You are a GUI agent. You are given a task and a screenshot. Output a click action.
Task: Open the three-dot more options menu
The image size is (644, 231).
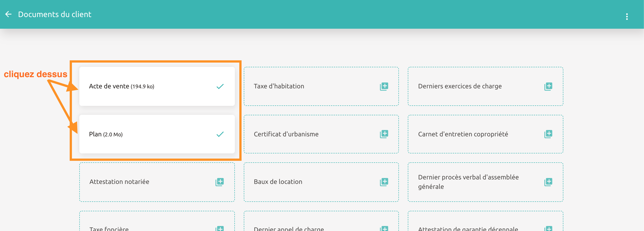[x=627, y=17]
